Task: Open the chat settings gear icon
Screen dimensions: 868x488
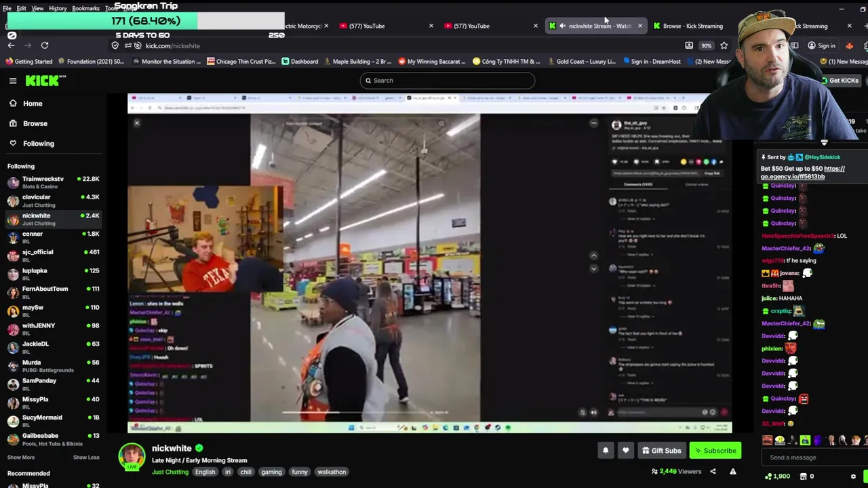Action: coord(853,476)
